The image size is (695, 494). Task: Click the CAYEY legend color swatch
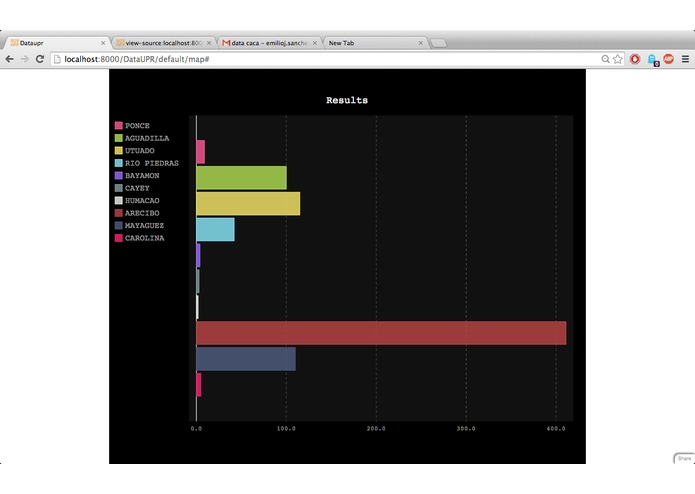[x=118, y=188]
